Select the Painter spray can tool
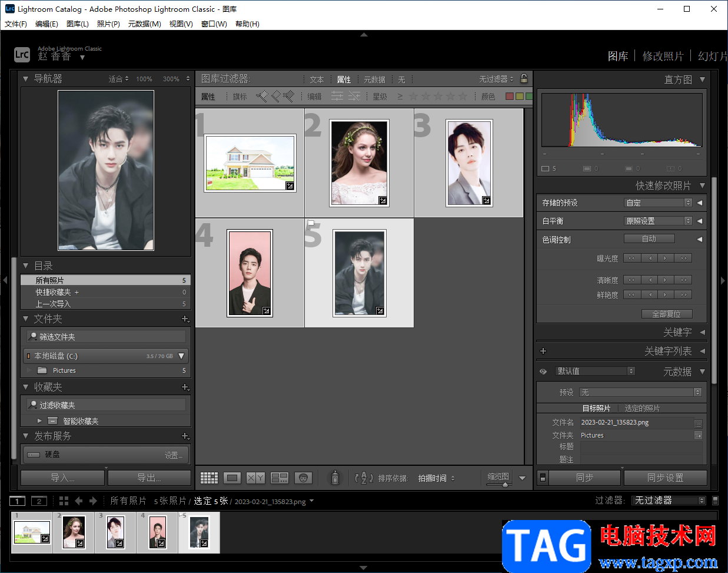 (x=335, y=478)
